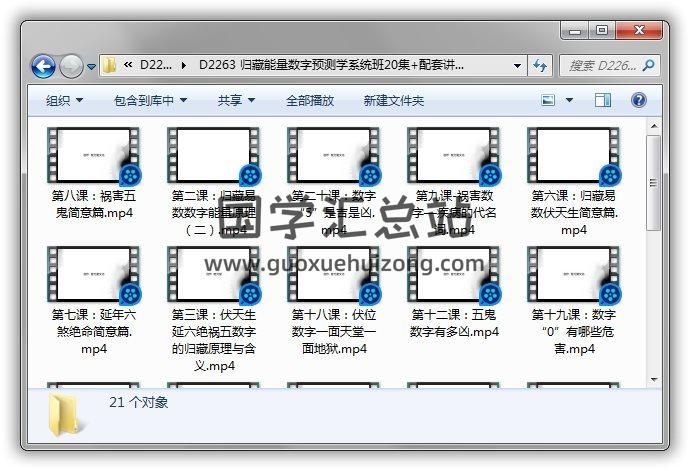
Task: Open the 组织 menu
Action: point(64,101)
